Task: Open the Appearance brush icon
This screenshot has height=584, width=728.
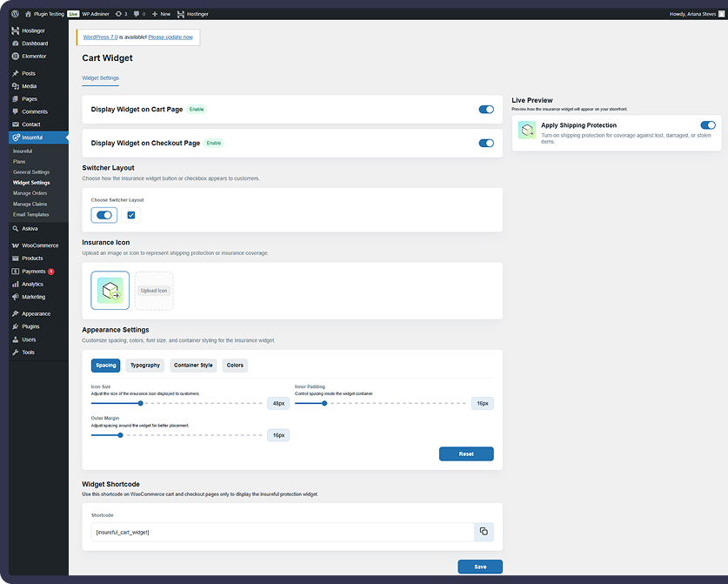Action: pyautogui.click(x=16, y=313)
